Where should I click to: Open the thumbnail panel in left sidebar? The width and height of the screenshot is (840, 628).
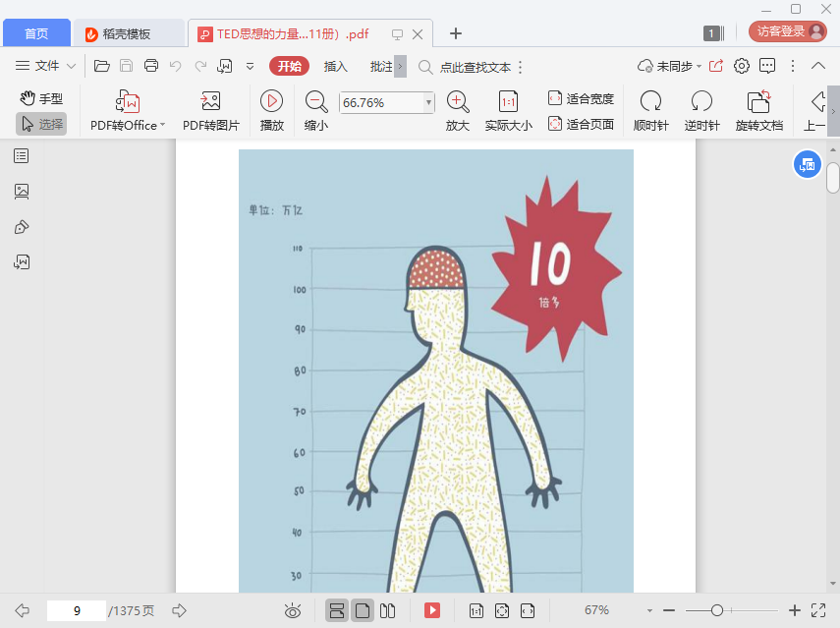pos(22,192)
